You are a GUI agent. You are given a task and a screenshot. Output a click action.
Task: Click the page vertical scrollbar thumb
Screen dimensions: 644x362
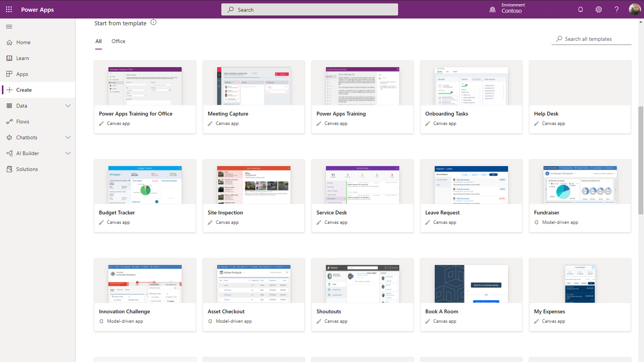[x=641, y=161]
